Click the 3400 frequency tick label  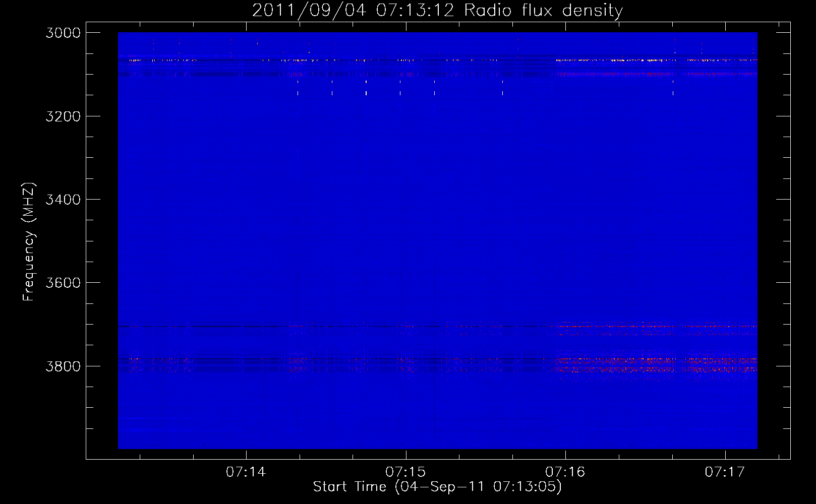coord(63,200)
